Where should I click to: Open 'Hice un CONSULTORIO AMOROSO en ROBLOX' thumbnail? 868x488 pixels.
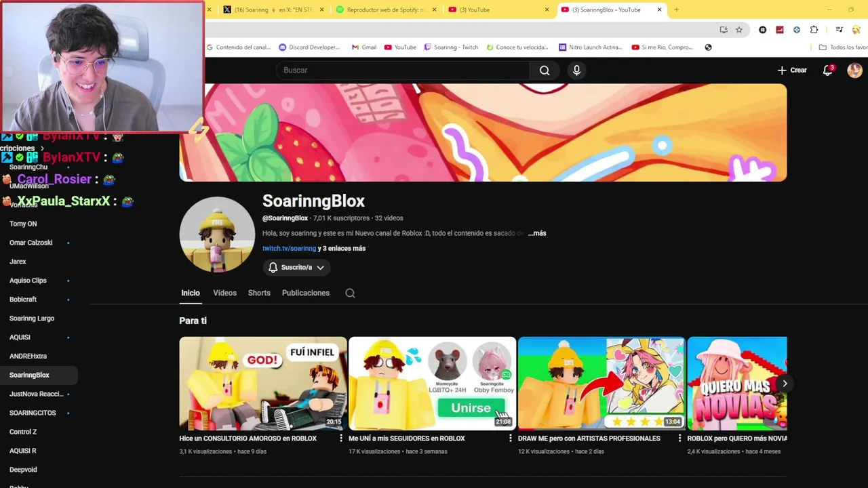[x=263, y=384]
